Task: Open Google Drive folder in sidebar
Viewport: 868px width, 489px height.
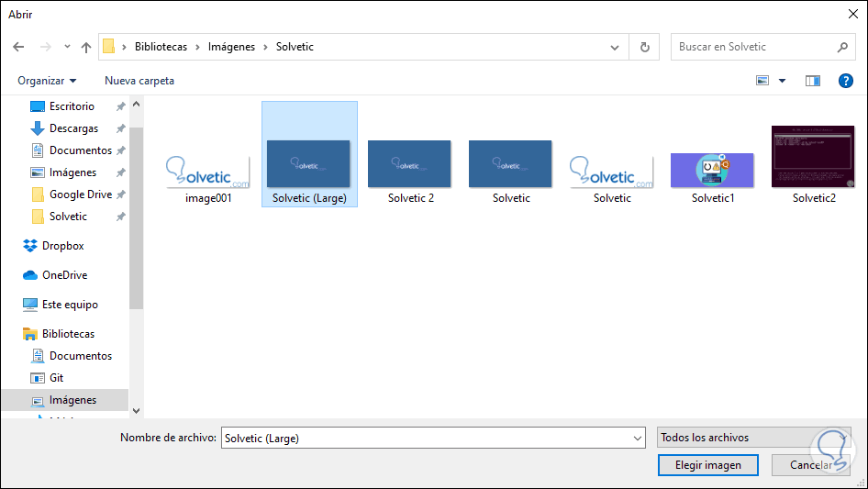Action: tap(80, 194)
